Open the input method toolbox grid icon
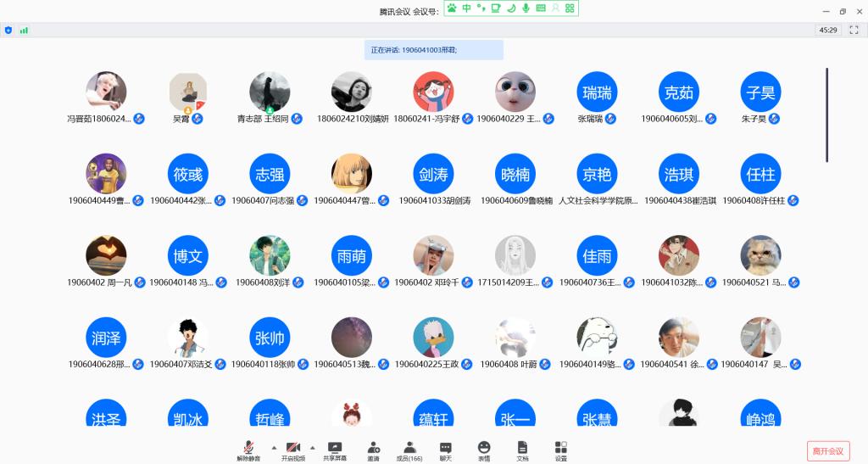Viewport: 868px width, 464px height. click(570, 8)
